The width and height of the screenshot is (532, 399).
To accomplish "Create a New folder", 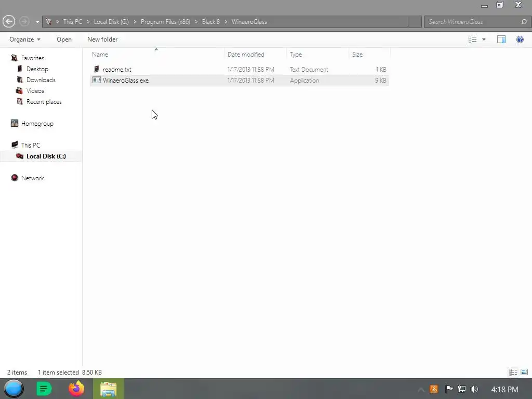I will coord(102,39).
